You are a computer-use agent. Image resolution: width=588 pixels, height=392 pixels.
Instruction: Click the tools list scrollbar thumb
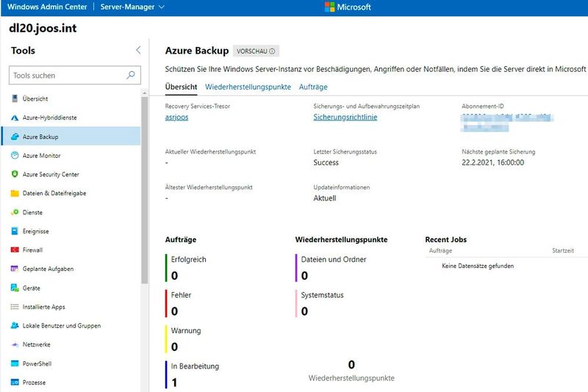144,190
